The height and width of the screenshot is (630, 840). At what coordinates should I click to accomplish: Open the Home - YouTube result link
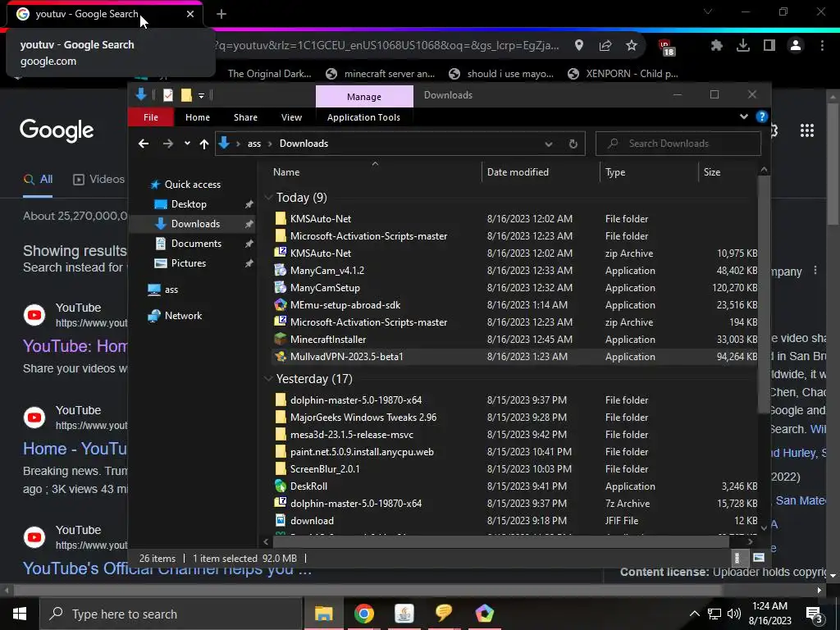click(x=75, y=449)
